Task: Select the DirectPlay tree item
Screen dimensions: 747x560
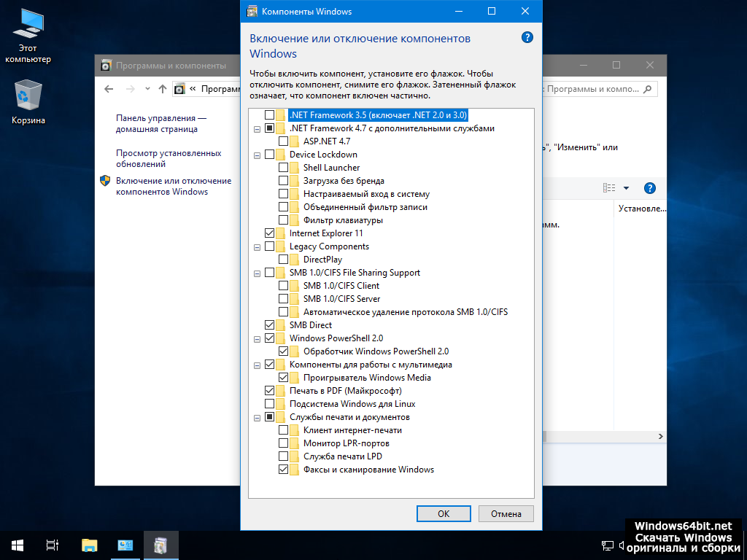Action: 322,260
